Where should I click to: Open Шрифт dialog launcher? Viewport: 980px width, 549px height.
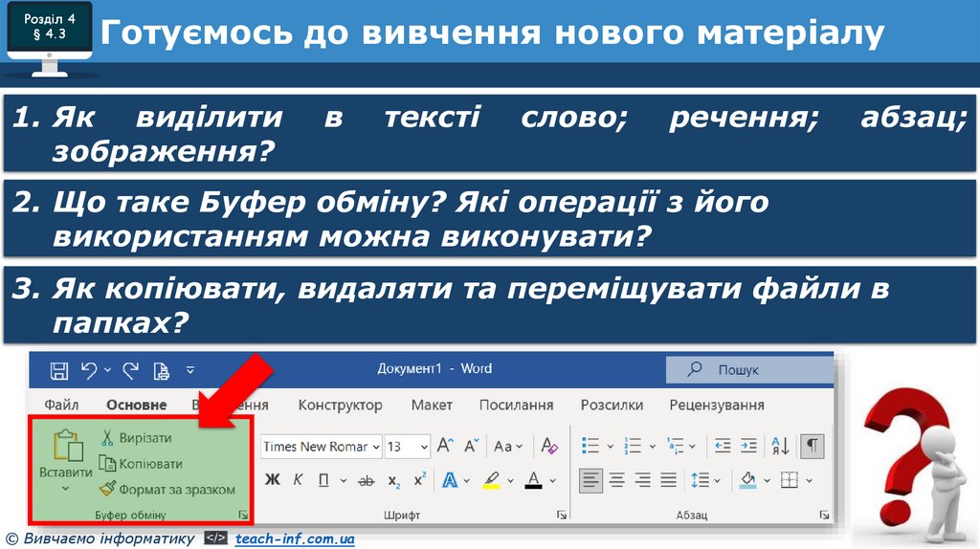click(x=561, y=515)
